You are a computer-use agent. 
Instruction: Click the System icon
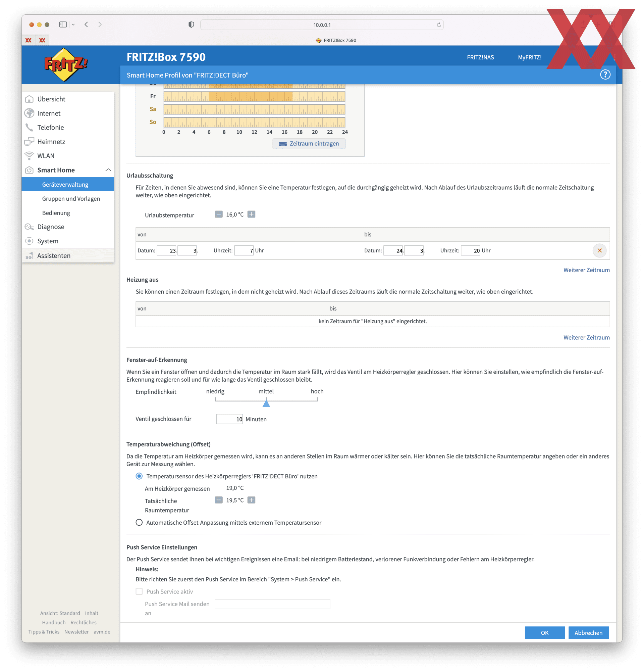30,241
